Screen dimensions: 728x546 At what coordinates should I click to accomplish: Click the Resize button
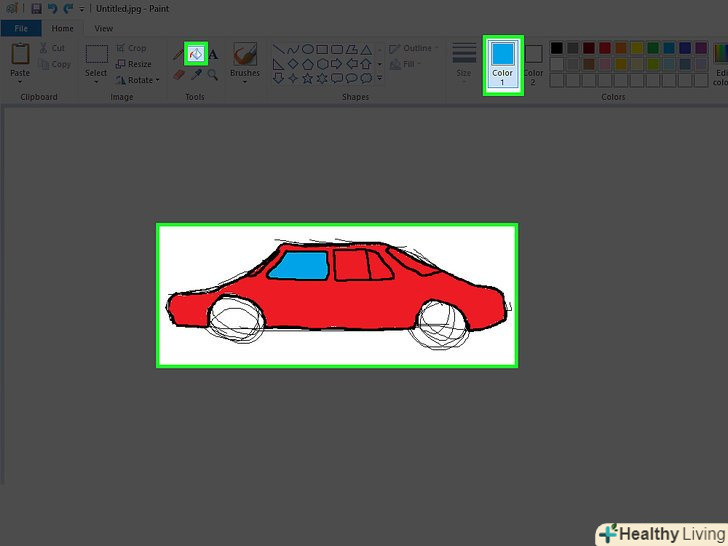click(131, 64)
